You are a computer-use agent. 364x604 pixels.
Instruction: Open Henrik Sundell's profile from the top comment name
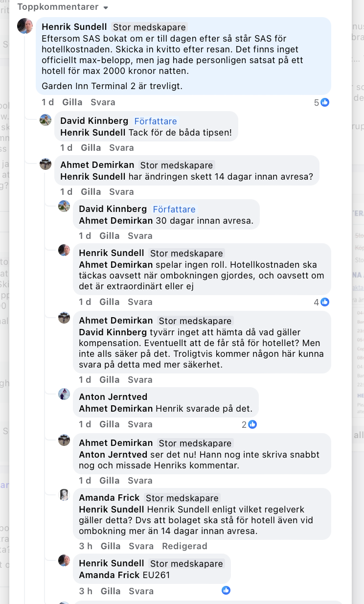tap(74, 26)
